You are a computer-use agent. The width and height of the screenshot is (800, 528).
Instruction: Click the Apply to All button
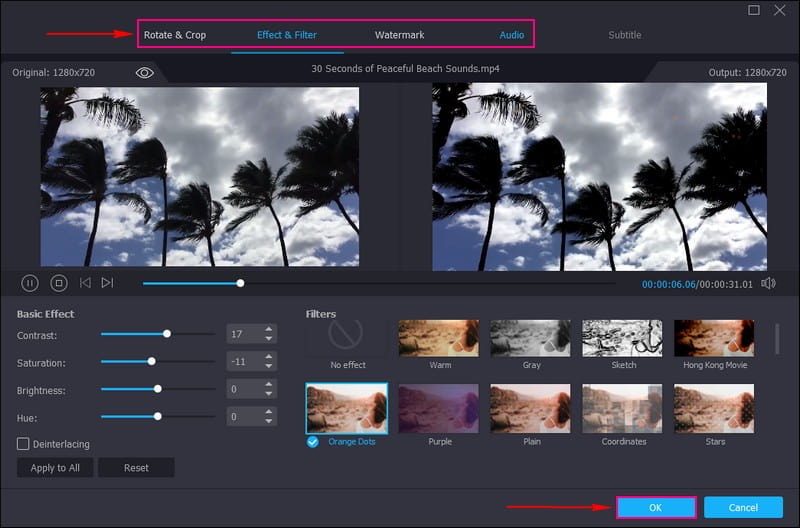(x=55, y=468)
